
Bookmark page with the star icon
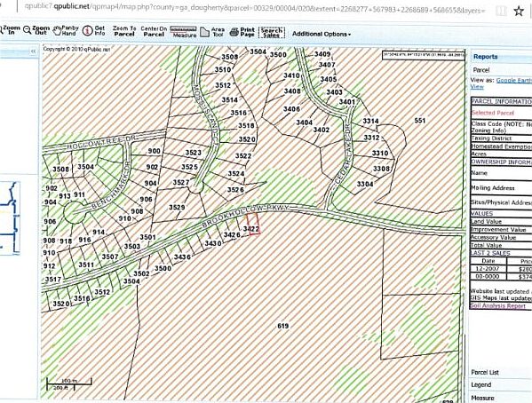click(x=519, y=12)
